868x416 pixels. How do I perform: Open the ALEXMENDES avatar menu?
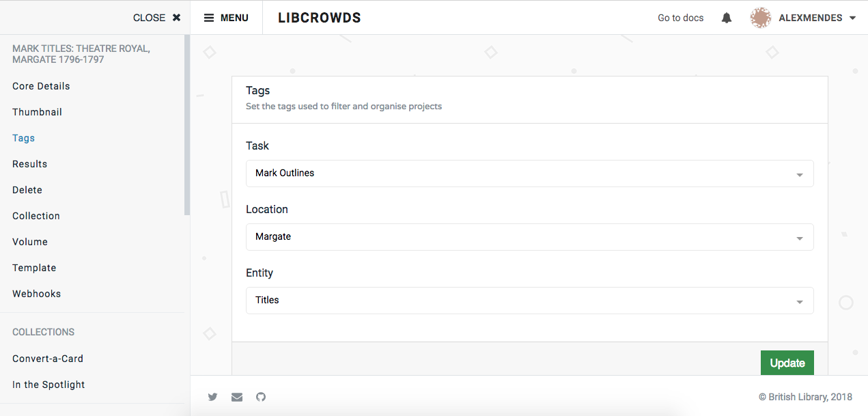760,17
